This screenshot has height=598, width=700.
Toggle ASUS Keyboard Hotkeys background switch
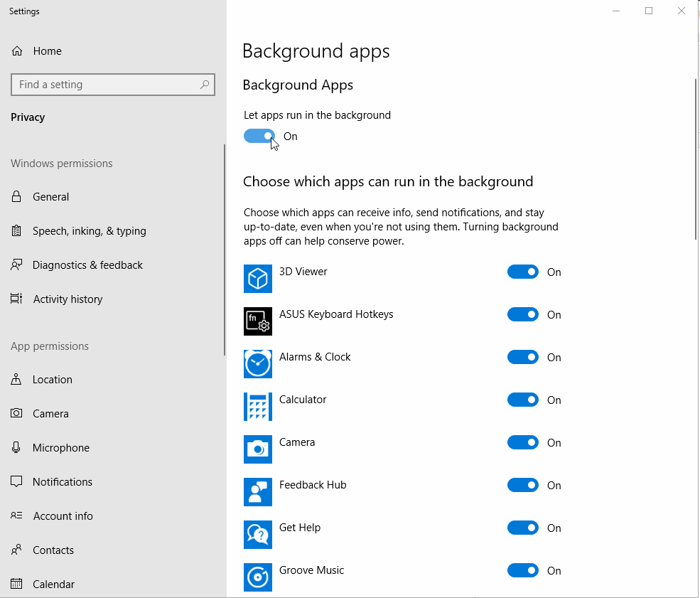pos(523,314)
